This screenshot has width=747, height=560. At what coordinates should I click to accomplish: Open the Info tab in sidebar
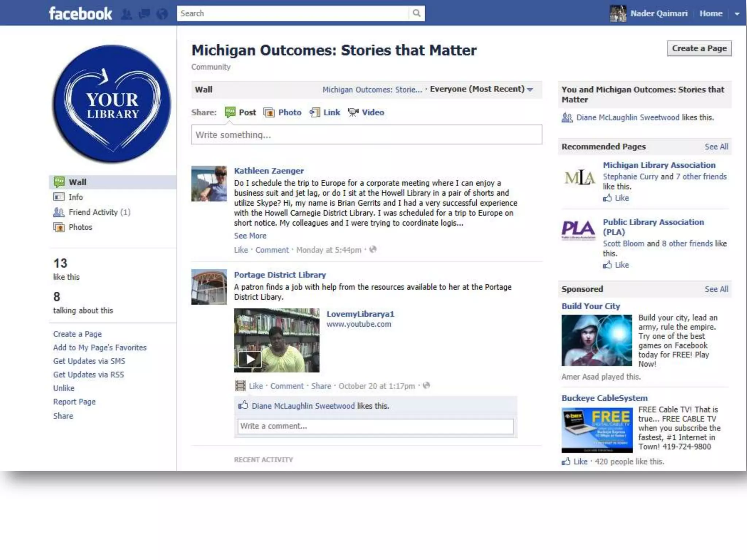tap(76, 197)
